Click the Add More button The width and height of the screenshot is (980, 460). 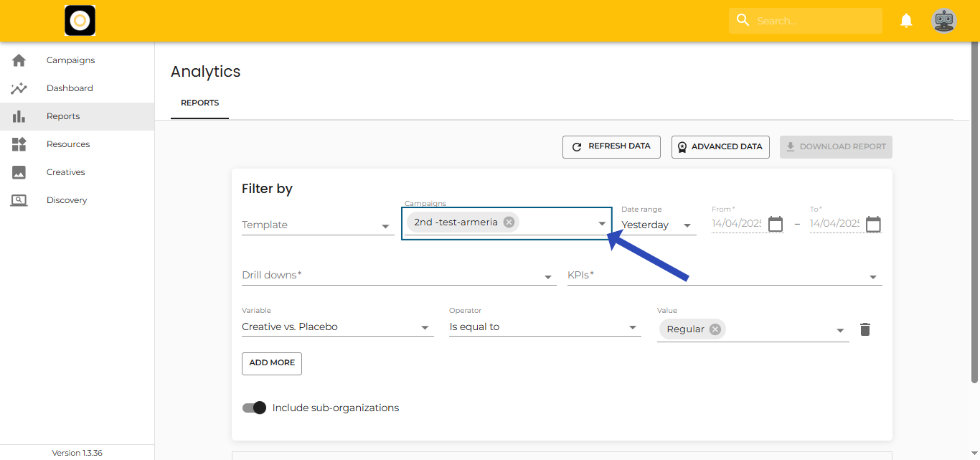[x=272, y=363]
